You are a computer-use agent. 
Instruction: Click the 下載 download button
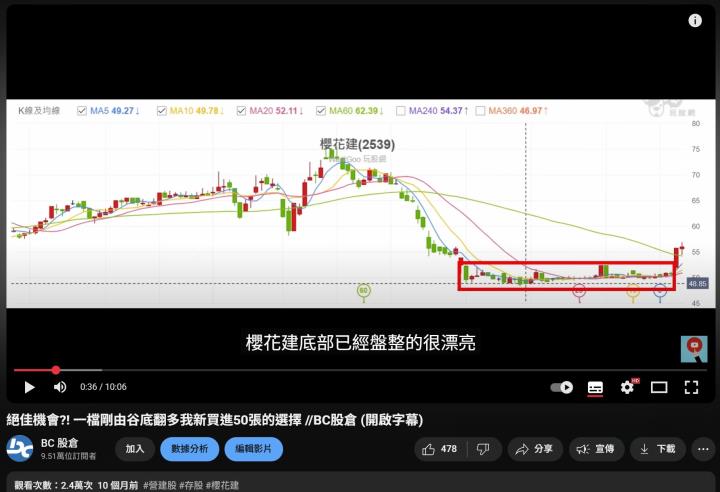tap(658, 449)
